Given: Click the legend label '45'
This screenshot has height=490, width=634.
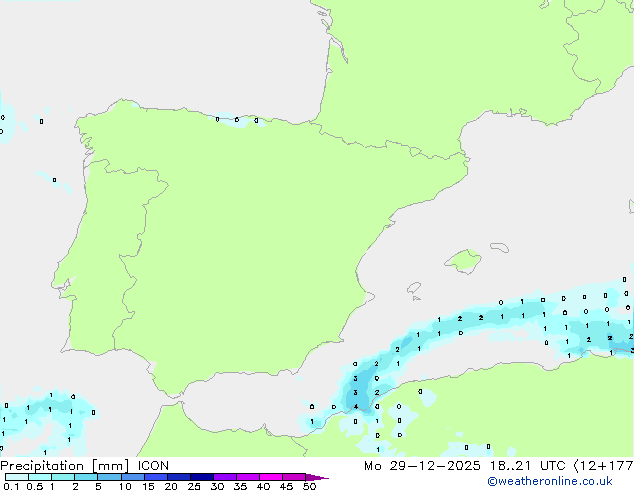Looking at the screenshot, I should coord(286,486).
